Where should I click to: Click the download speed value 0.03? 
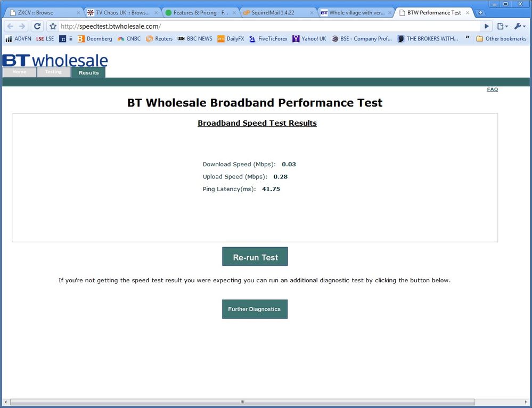tap(289, 164)
